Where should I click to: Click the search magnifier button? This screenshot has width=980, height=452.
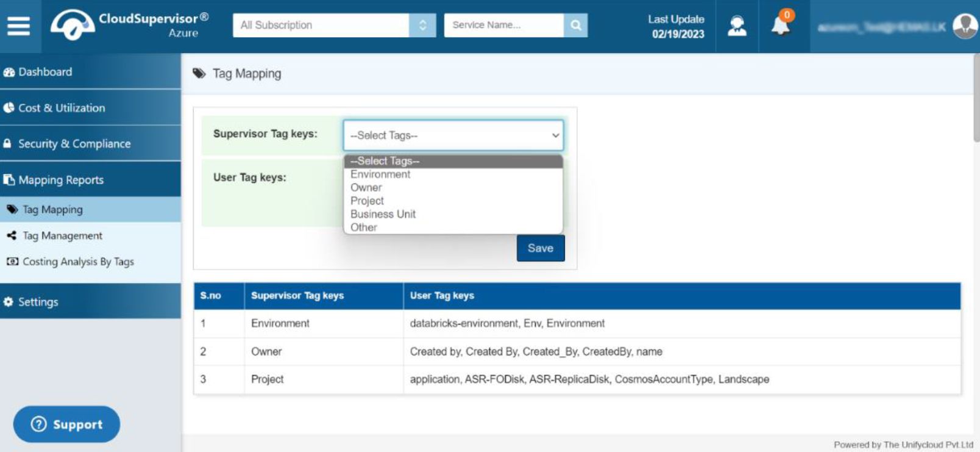[575, 25]
